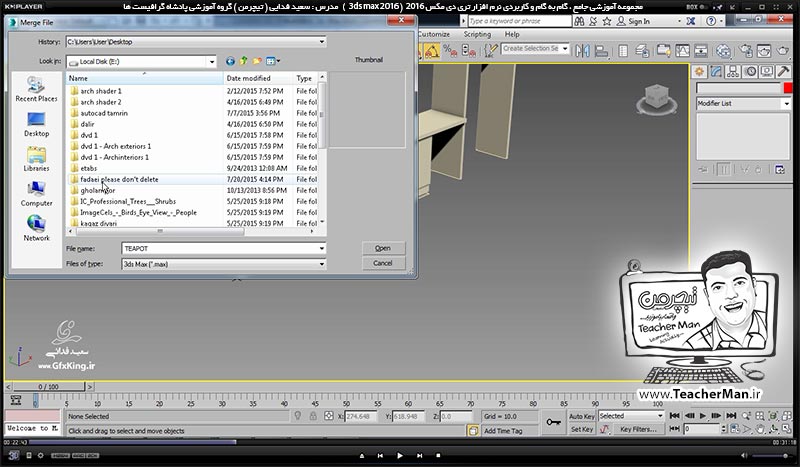Toggle the Percent Snap tool

tap(450, 51)
